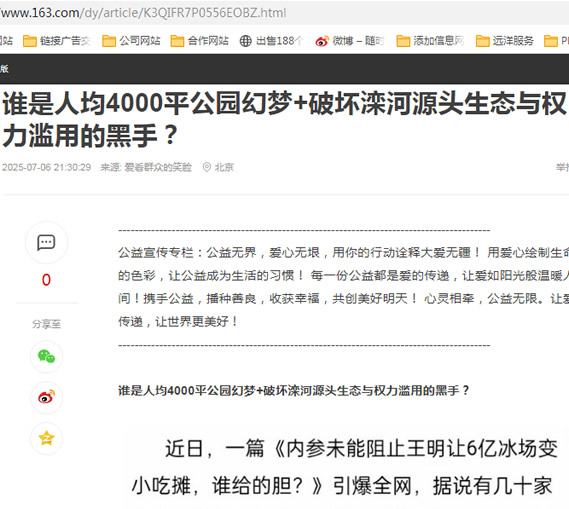Viewport: 569px width, 509px height.
Task: Share article via WeChat icon
Action: (46, 356)
